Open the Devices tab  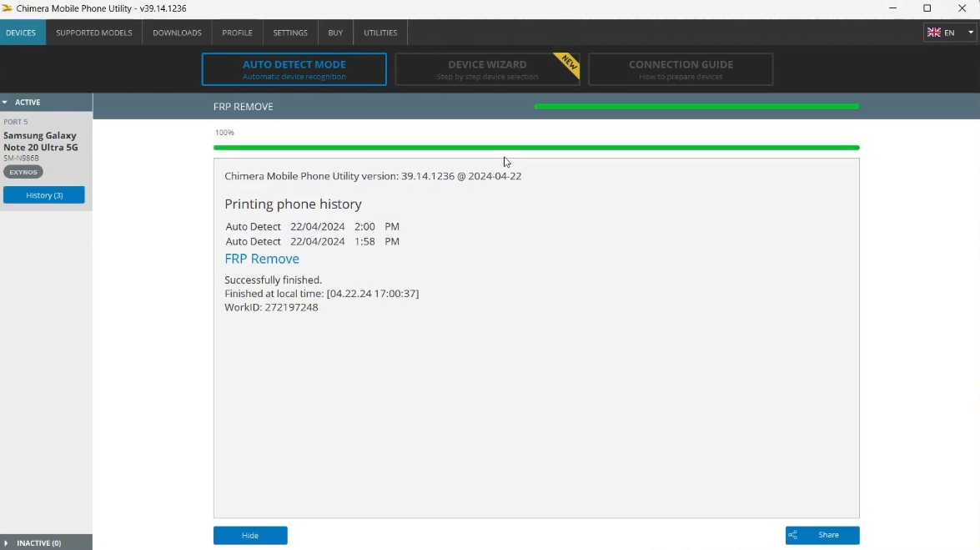(x=21, y=33)
